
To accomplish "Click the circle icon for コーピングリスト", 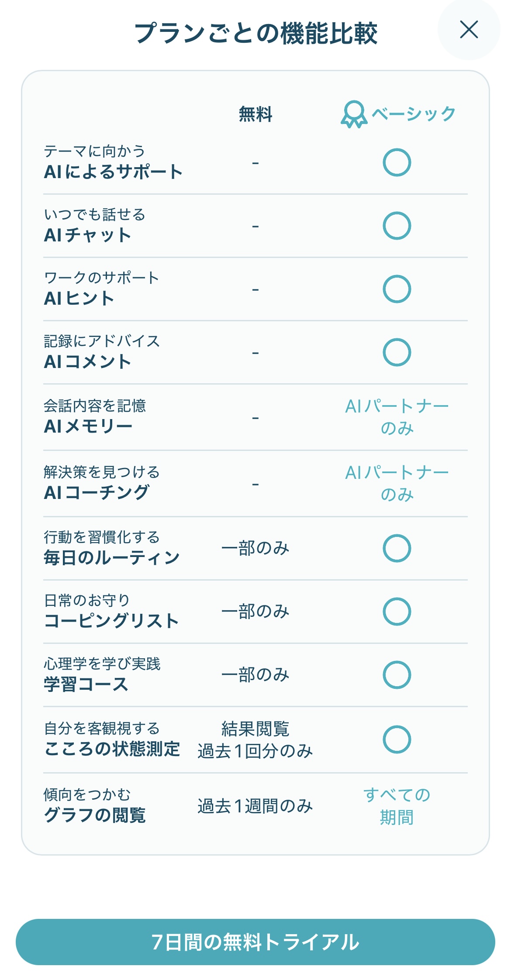I will 397,612.
